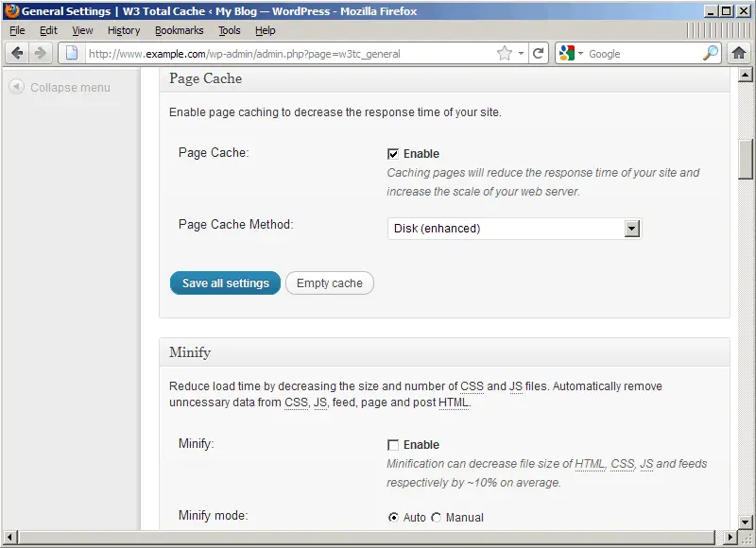
Task: Open the Page Cache Method dropdown
Action: pos(514,229)
